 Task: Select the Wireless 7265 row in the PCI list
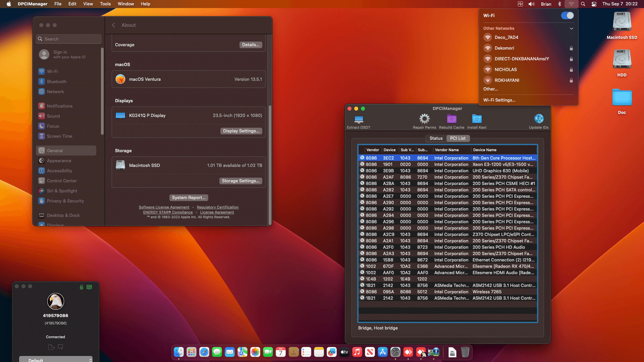click(x=470, y=292)
